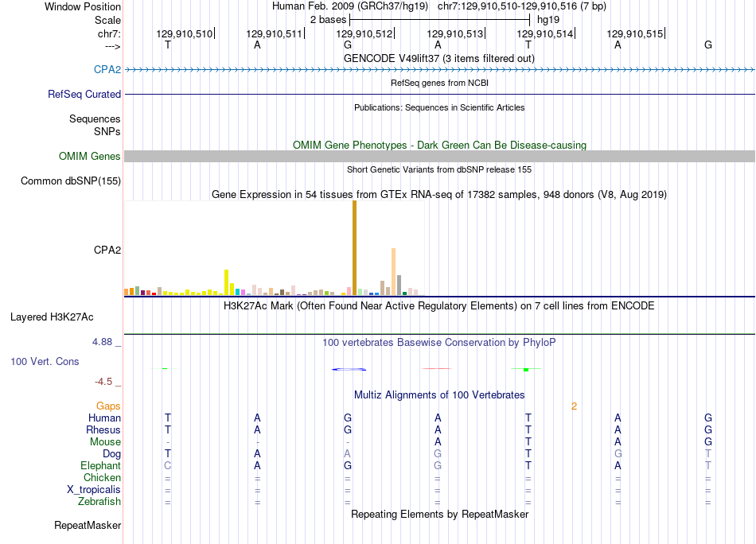756x544 pixels.
Task: Select the Elephant species label
Action: point(100,465)
